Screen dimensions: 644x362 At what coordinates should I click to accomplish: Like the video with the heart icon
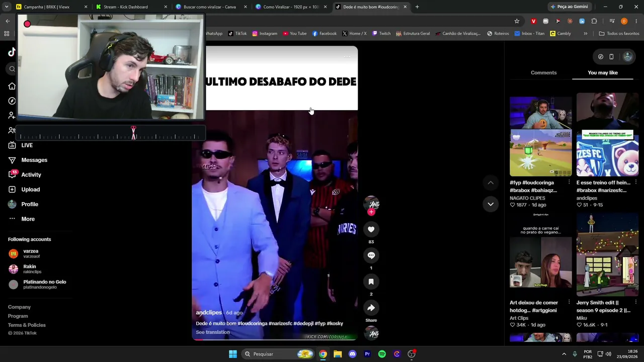tap(371, 229)
